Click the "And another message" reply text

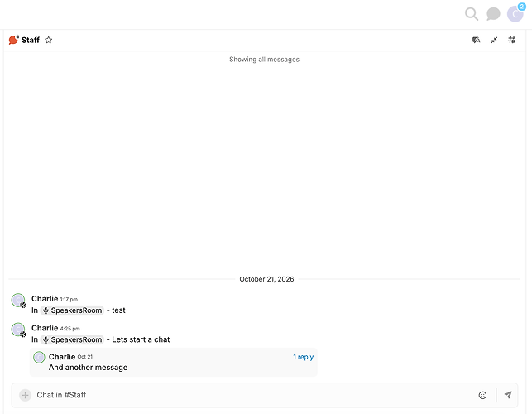89,368
